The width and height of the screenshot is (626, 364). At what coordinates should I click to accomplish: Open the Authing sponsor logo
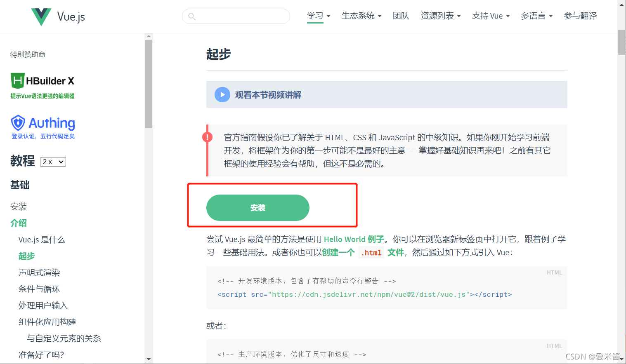coord(43,127)
